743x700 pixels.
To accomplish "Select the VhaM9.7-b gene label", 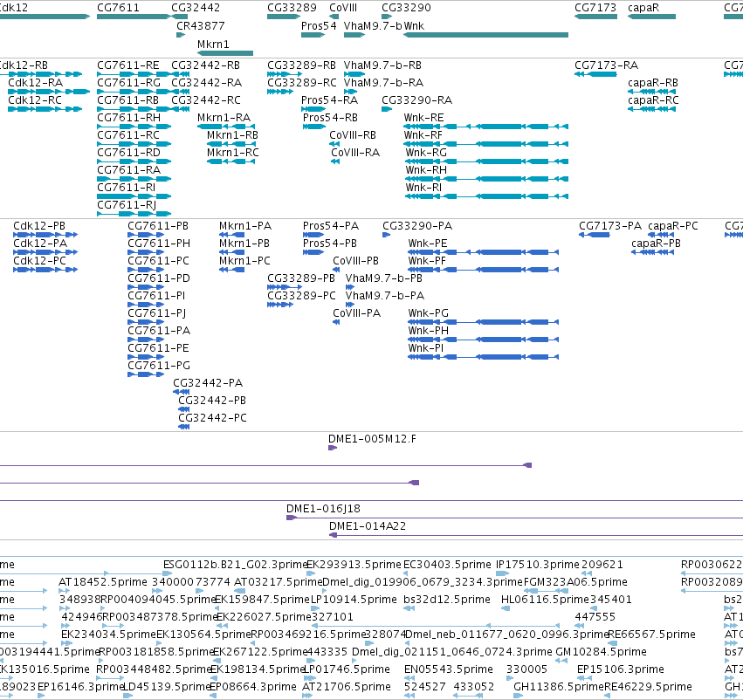I will click(x=373, y=25).
